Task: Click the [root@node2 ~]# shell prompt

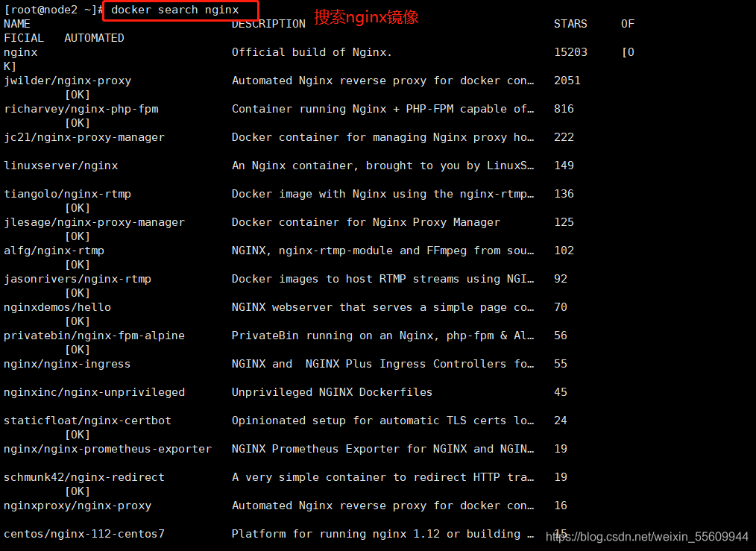Action: pos(54,10)
